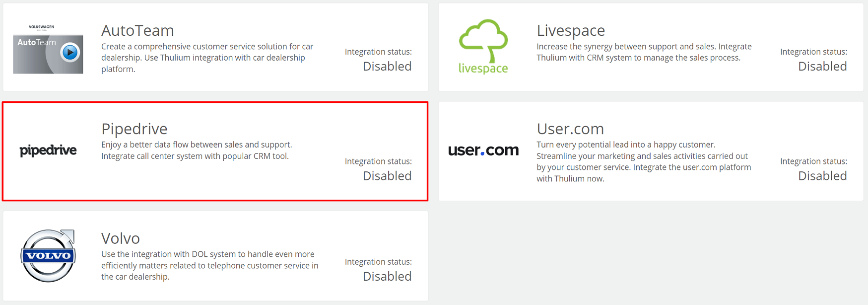Open the Livespace integration title
This screenshot has height=305, width=868.
pyautogui.click(x=571, y=30)
